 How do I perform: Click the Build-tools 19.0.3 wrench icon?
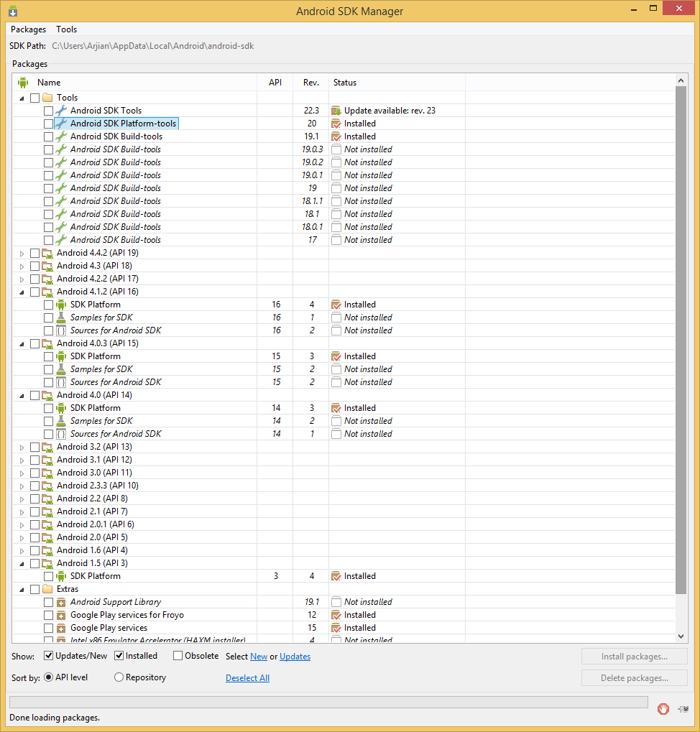pyautogui.click(x=61, y=149)
